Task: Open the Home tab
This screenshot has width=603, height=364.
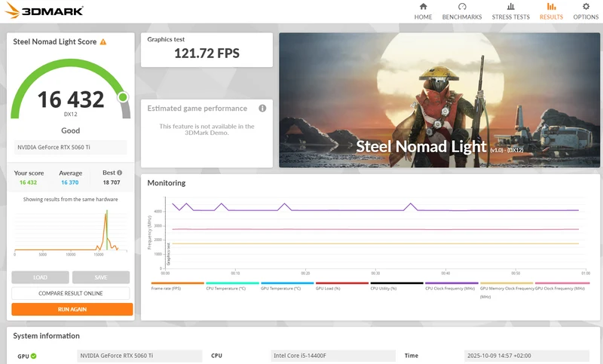Action: tap(423, 11)
